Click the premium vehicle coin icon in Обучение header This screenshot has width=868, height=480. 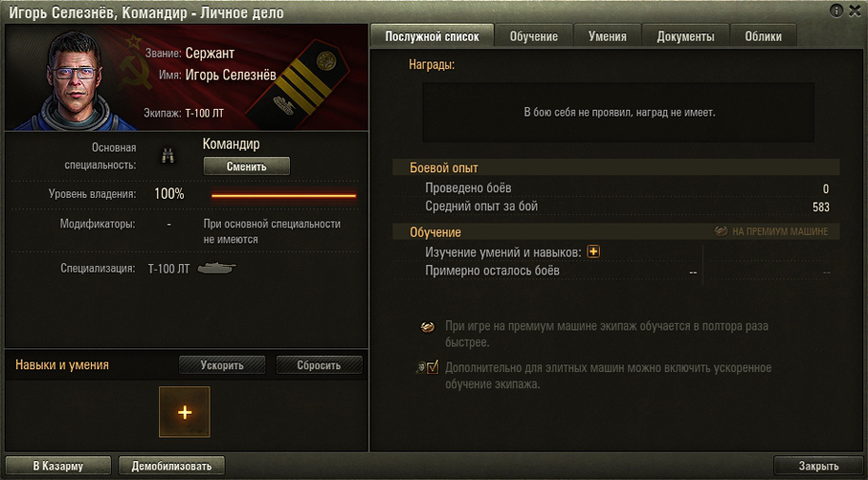click(721, 231)
